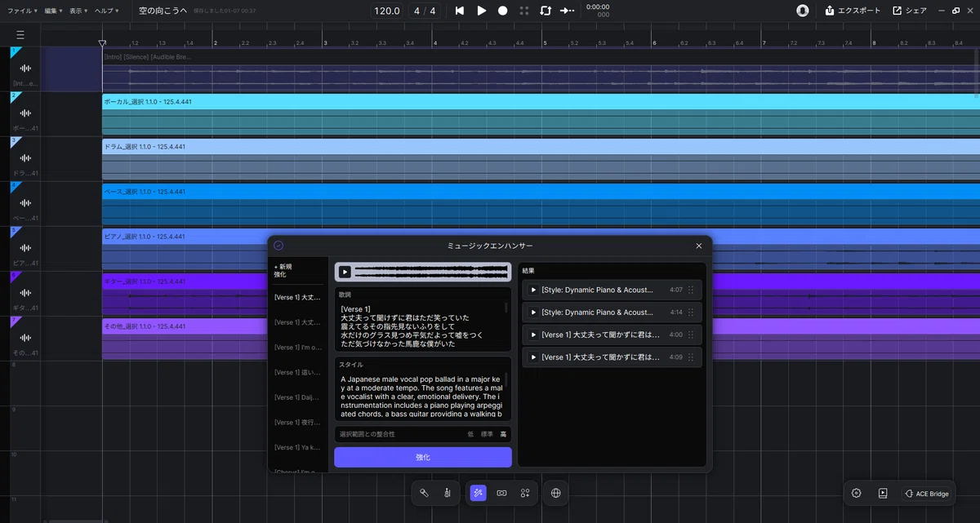
Task: Set consistency to 標準
Action: (487, 434)
